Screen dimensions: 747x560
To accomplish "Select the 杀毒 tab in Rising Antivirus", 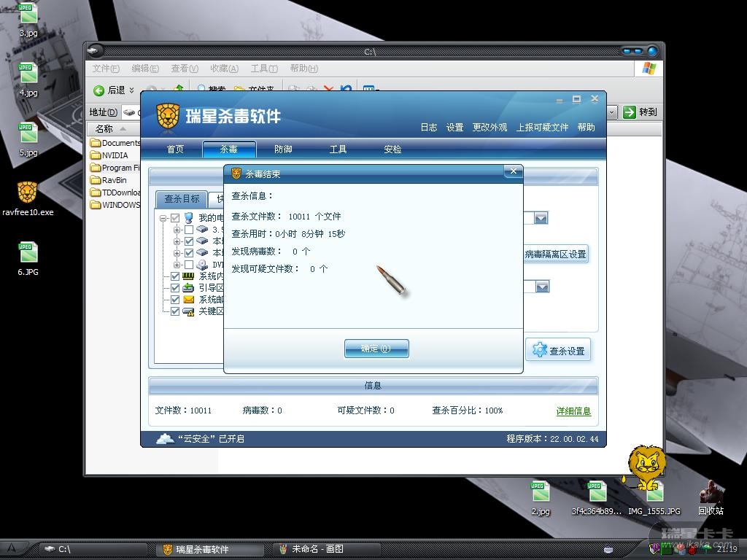I will click(x=229, y=149).
